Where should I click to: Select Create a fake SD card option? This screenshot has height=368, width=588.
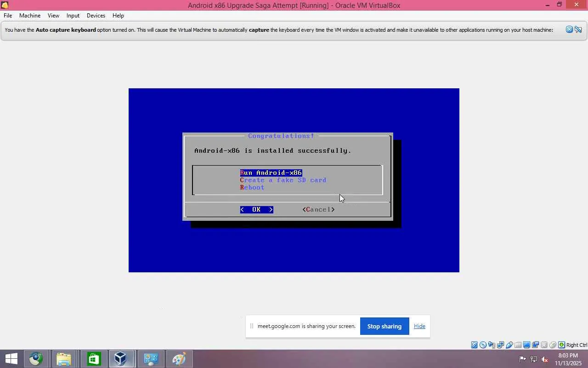pos(283,180)
